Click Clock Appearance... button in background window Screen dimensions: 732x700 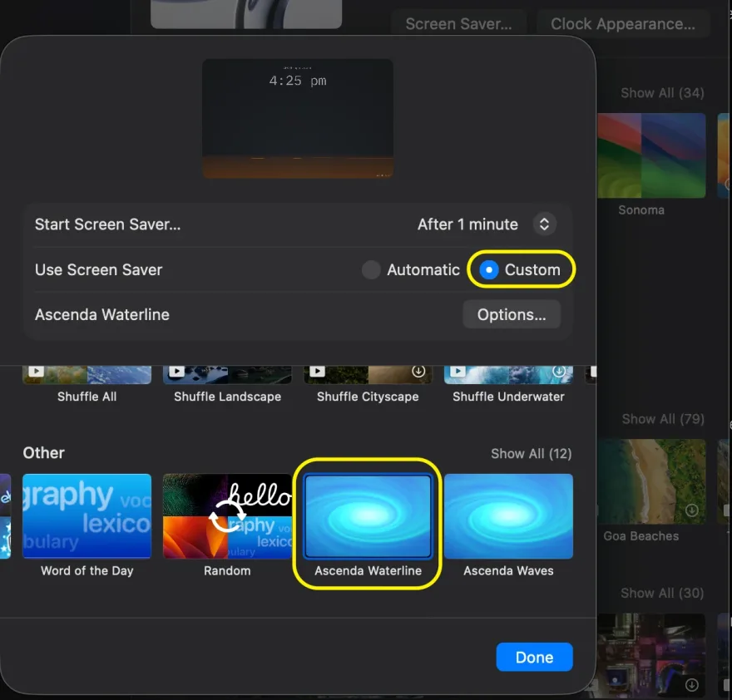(623, 24)
